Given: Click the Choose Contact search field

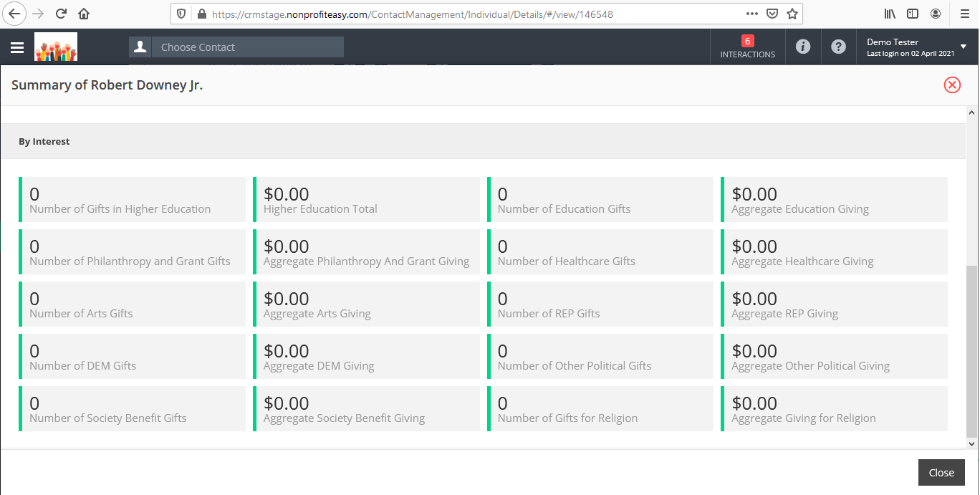Looking at the screenshot, I should click(x=248, y=47).
